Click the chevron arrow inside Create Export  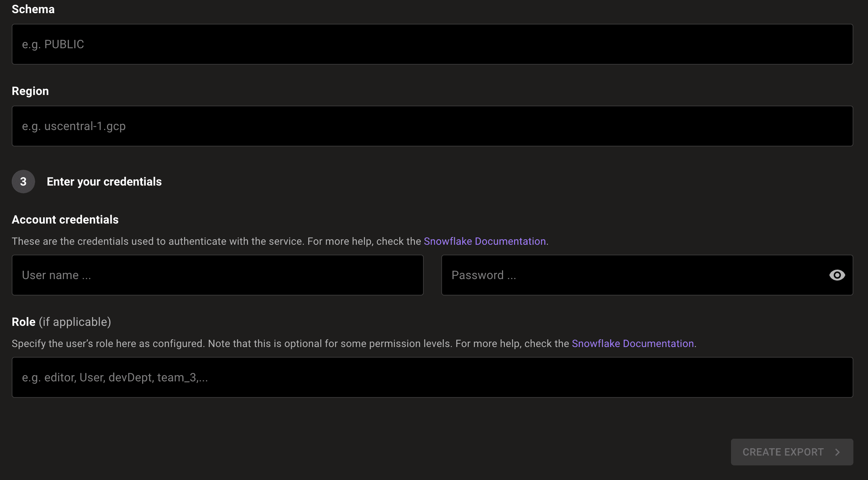coord(838,452)
